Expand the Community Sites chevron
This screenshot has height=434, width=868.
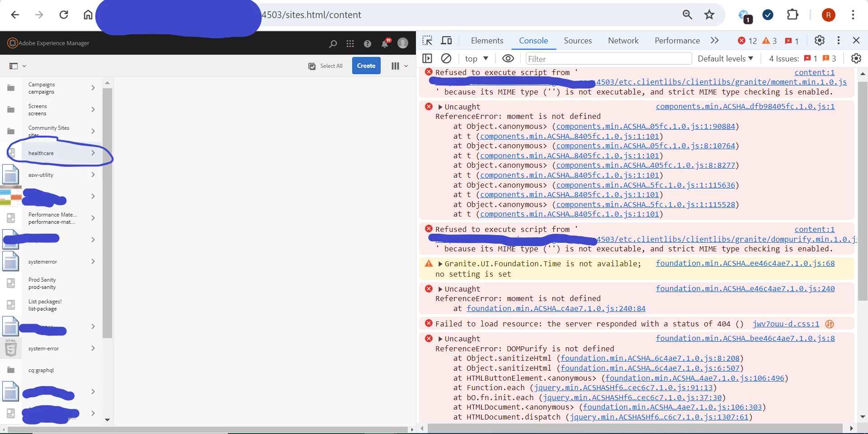[x=93, y=131]
